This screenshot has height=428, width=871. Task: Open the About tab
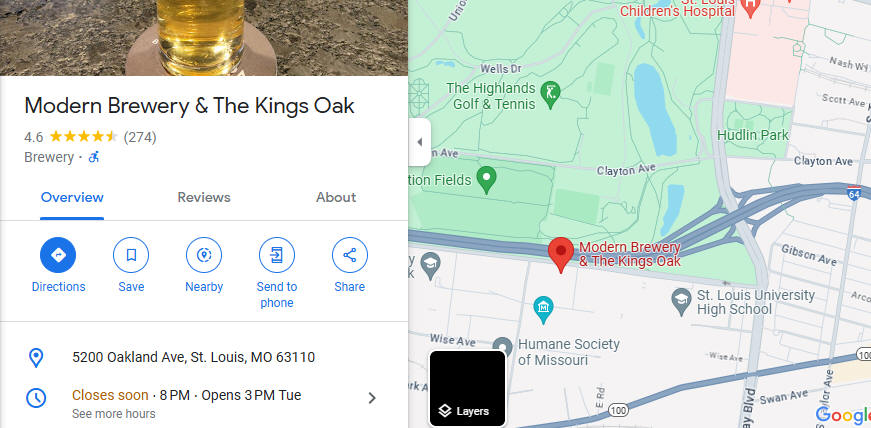(336, 197)
